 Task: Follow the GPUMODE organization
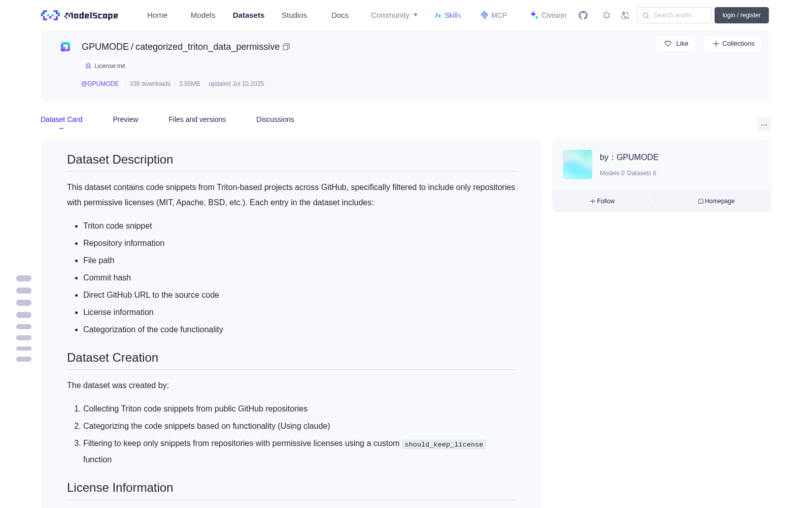pyautogui.click(x=602, y=201)
